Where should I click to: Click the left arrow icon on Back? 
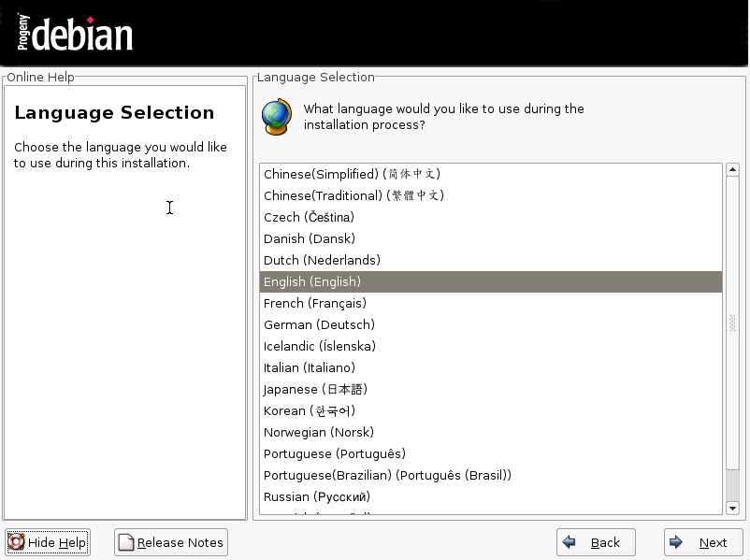tap(570, 542)
